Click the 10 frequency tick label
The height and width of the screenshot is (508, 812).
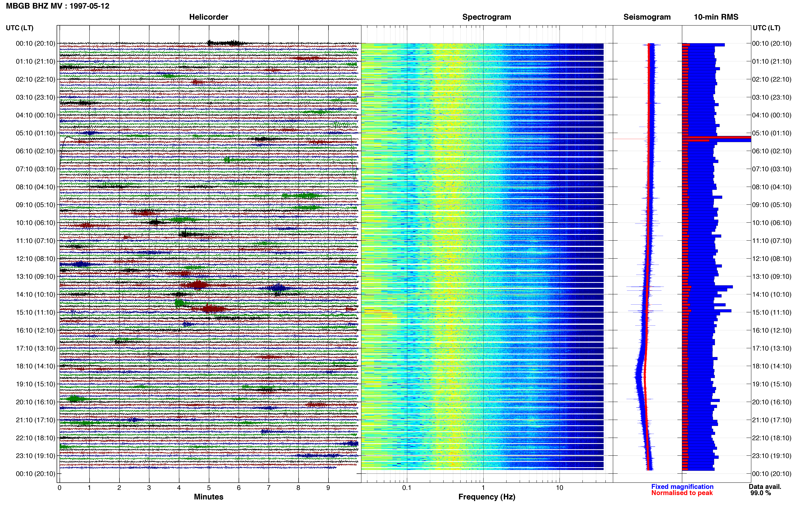[559, 487]
